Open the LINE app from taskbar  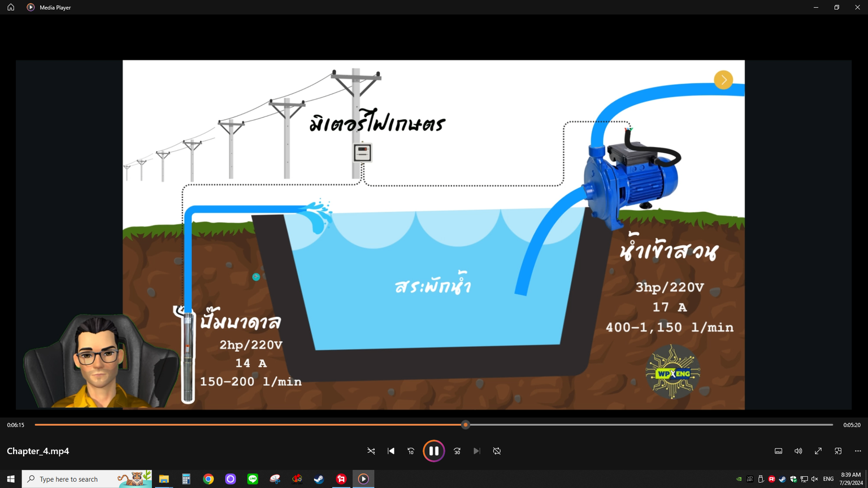[253, 479]
